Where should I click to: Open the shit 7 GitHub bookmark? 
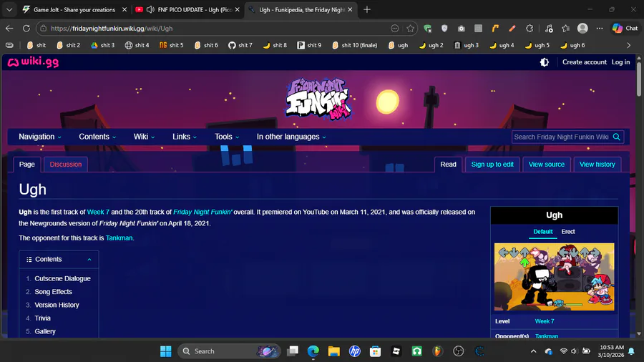(x=240, y=45)
